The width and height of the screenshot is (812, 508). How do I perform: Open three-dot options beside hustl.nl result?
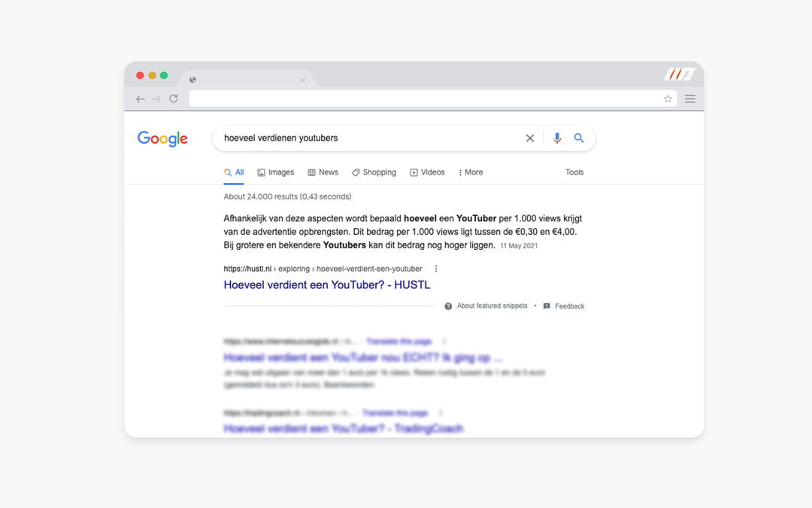tap(436, 269)
